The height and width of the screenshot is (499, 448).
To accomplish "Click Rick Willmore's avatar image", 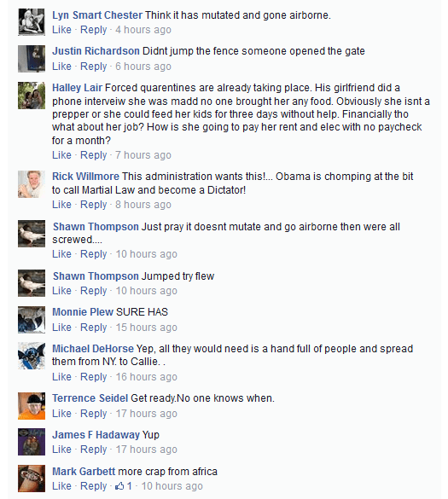I will click(32, 184).
